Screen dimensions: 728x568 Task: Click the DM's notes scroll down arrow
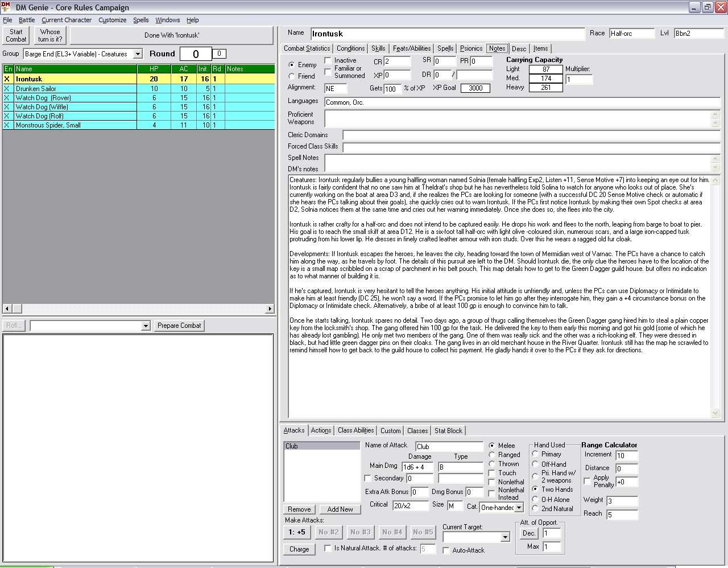pyautogui.click(x=715, y=413)
